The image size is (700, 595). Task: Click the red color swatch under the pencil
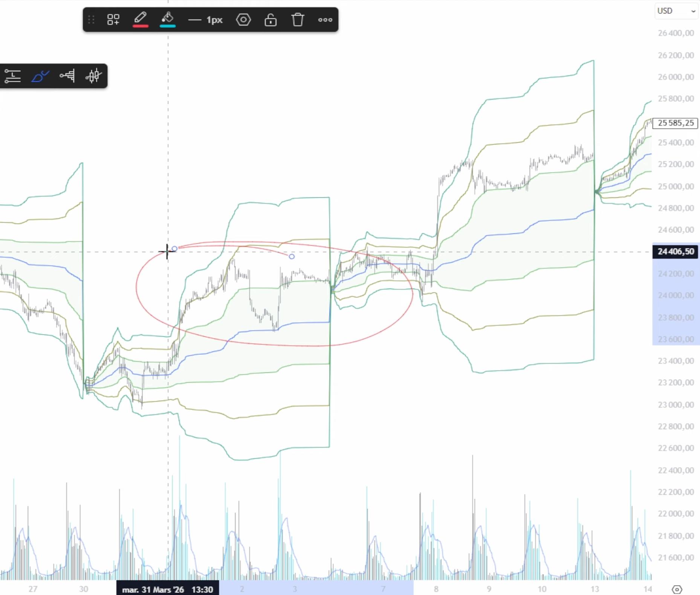point(140,26)
